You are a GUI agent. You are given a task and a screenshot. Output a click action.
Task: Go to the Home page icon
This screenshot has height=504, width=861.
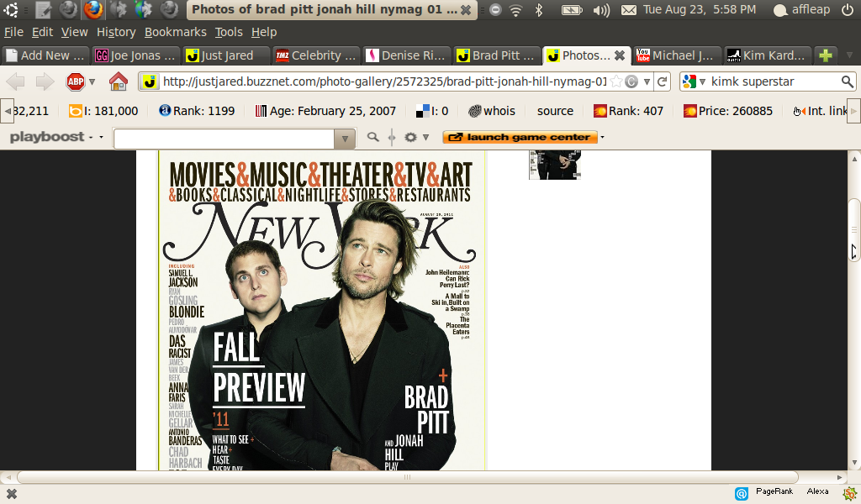tap(118, 81)
